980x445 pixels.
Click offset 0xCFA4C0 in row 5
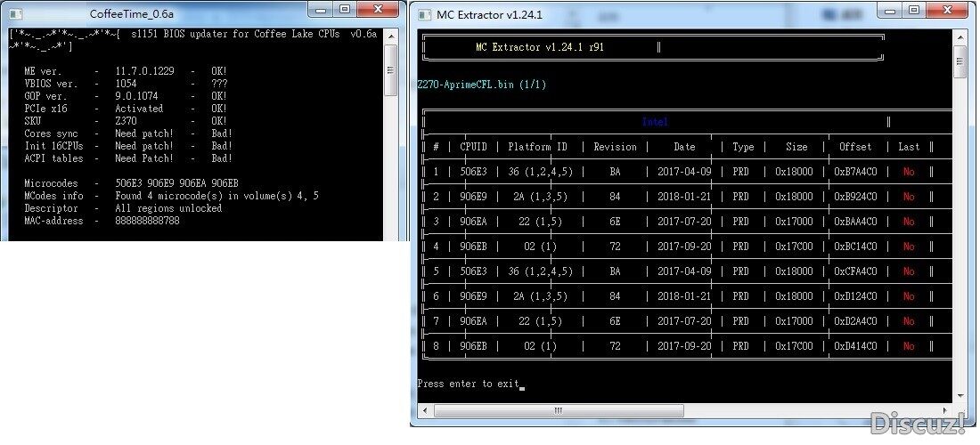coord(855,271)
